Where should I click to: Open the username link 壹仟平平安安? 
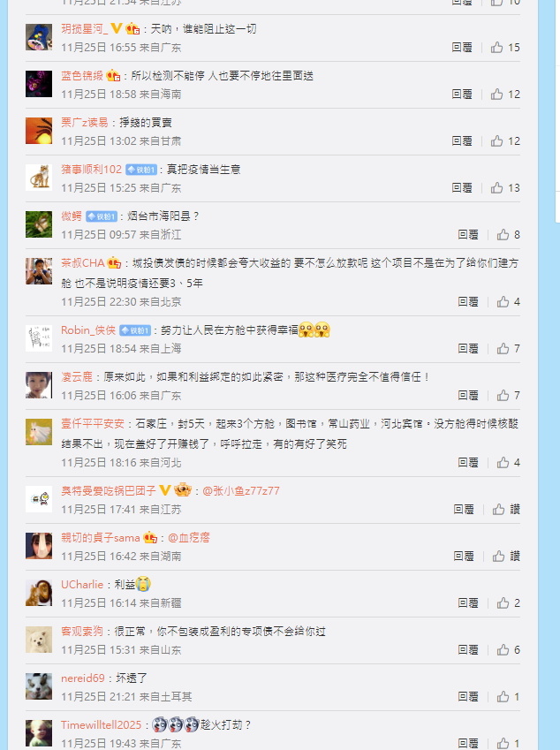click(93, 424)
